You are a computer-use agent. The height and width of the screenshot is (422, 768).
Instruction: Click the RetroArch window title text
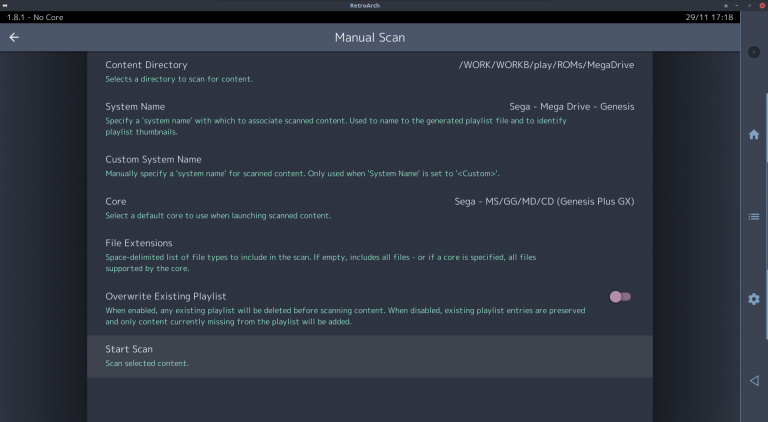(x=383, y=6)
